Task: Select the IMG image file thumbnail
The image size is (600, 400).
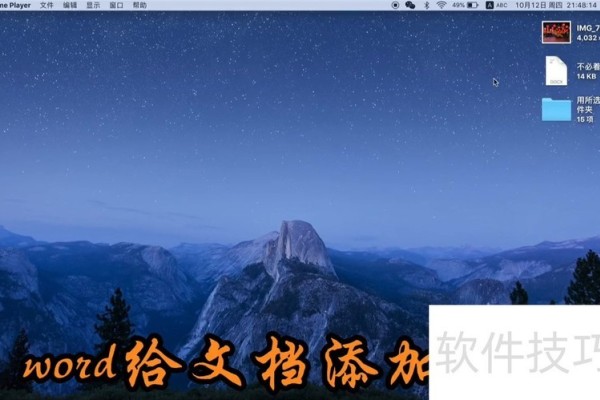Action: coord(556,33)
